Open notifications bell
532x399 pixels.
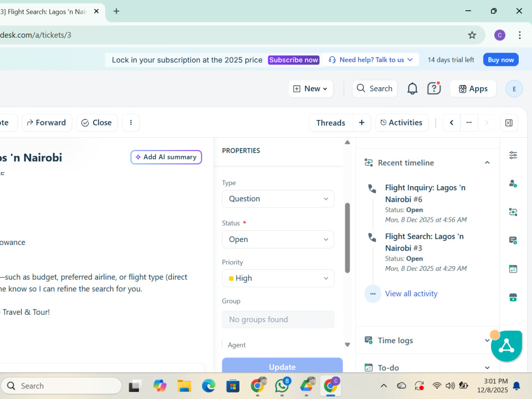pyautogui.click(x=412, y=88)
